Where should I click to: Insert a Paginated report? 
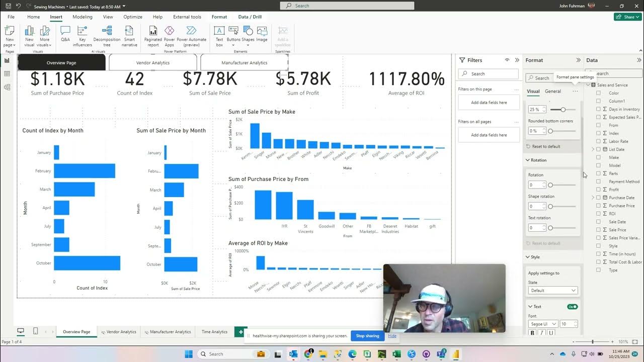pyautogui.click(x=153, y=36)
